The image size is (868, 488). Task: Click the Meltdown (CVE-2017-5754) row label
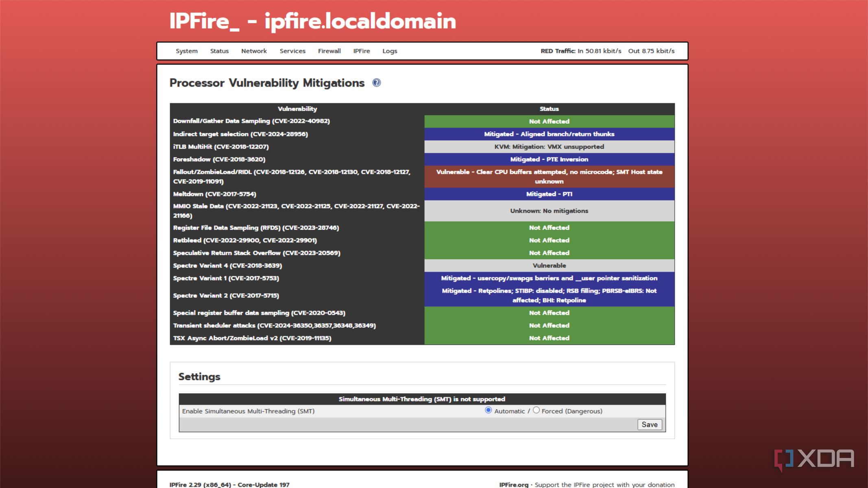coord(214,194)
